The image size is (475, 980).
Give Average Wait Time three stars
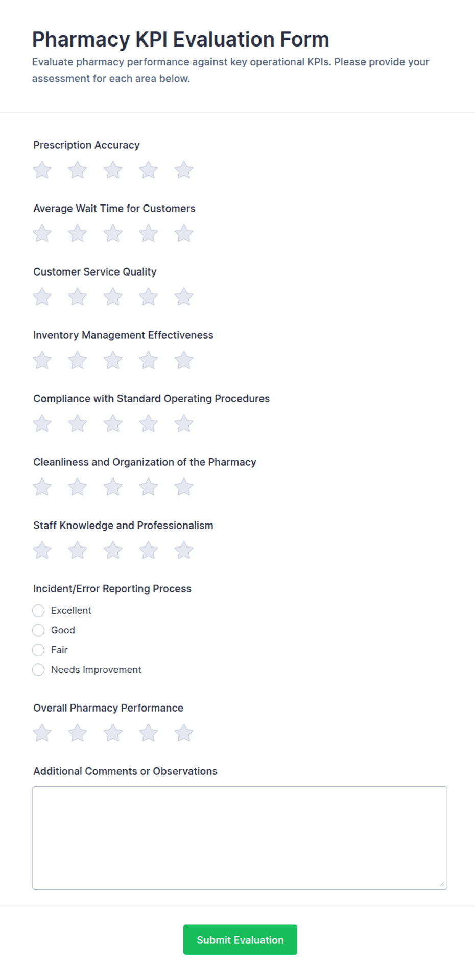113,234
